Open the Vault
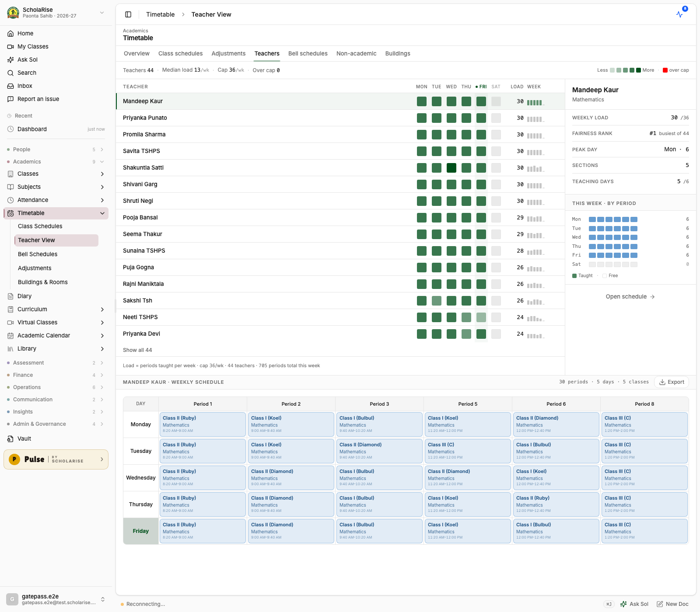Image resolution: width=700 pixels, height=612 pixels. pos(56,438)
